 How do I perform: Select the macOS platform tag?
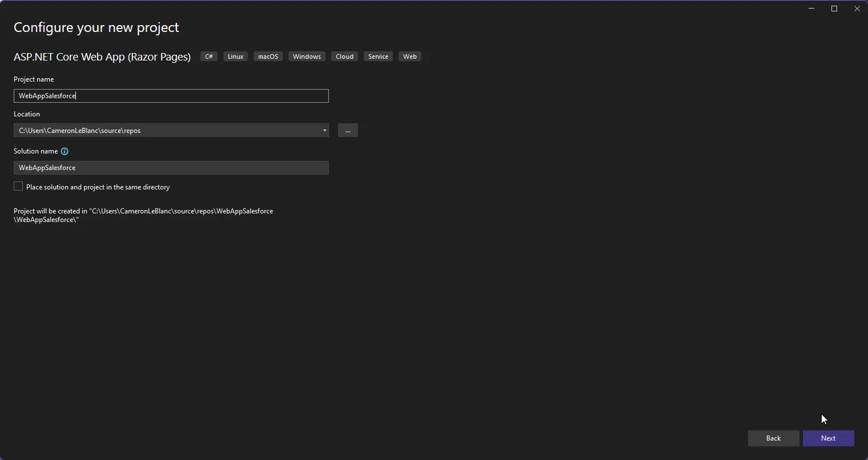coord(268,57)
